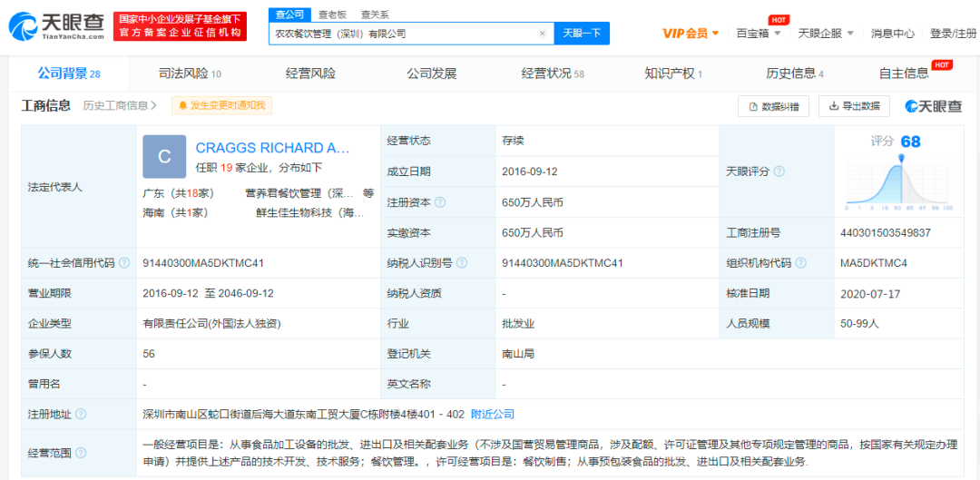The height and width of the screenshot is (480, 980).
Task: Select the 有限责任公司(外国法人独资) value
Action: click(x=211, y=324)
